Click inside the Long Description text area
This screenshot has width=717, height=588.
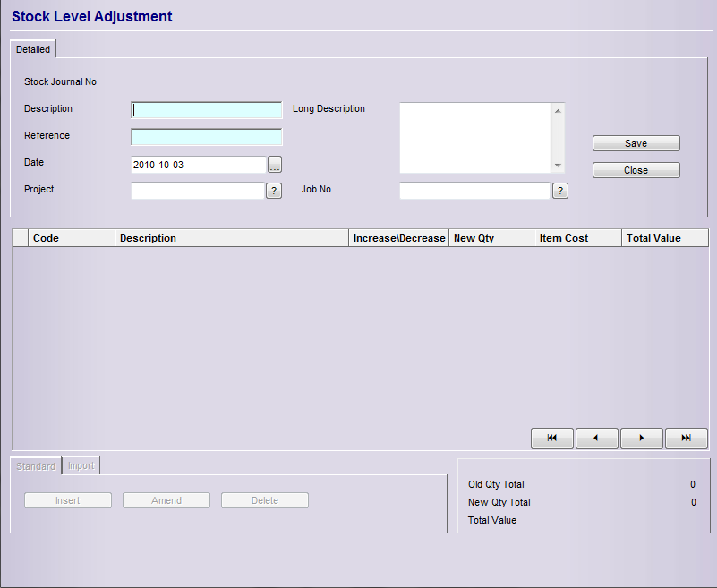click(x=475, y=137)
